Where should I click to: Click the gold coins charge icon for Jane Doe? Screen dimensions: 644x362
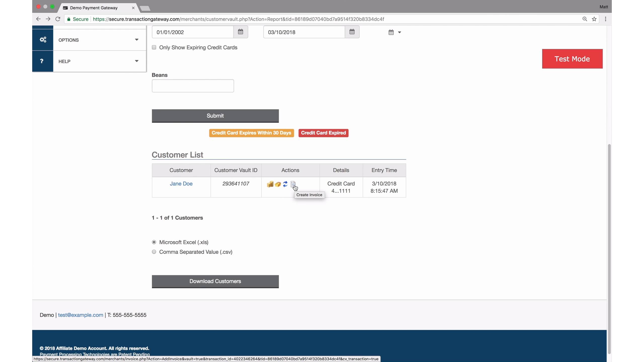(x=270, y=184)
